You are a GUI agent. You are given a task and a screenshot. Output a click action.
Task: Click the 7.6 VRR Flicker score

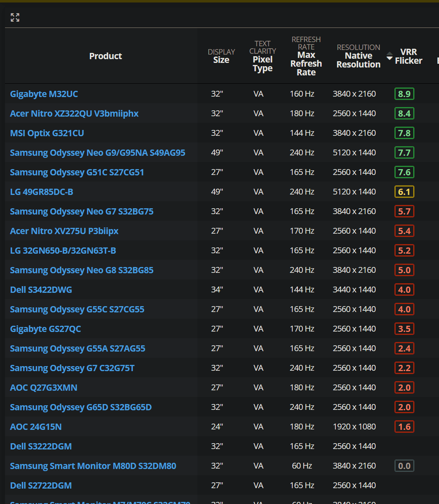pos(404,172)
